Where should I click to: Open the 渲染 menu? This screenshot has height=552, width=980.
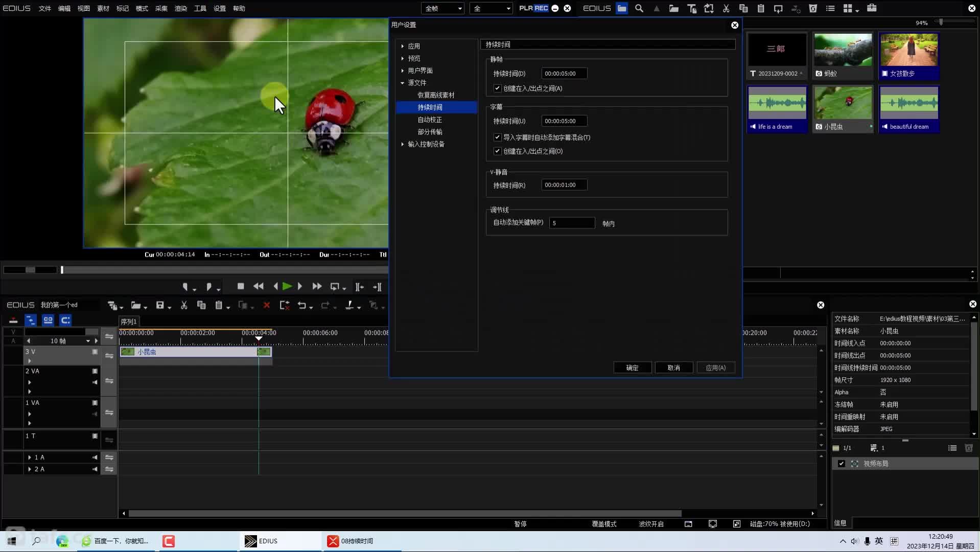tap(181, 8)
